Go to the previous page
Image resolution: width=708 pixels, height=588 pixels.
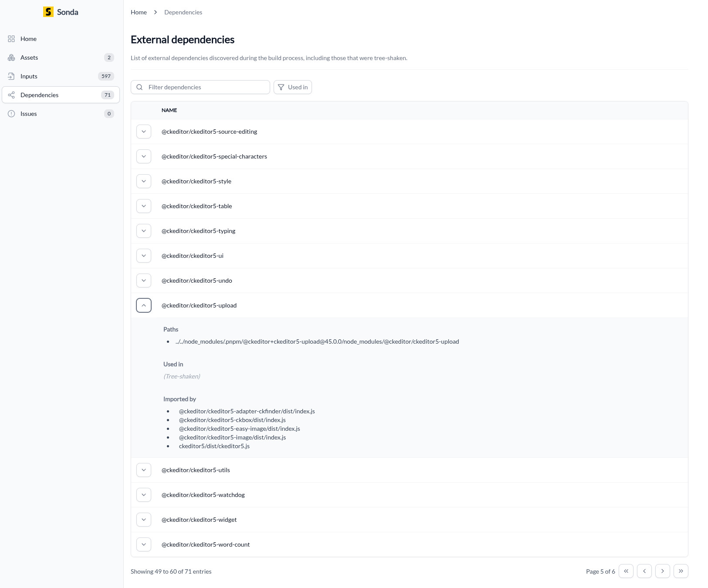(644, 571)
